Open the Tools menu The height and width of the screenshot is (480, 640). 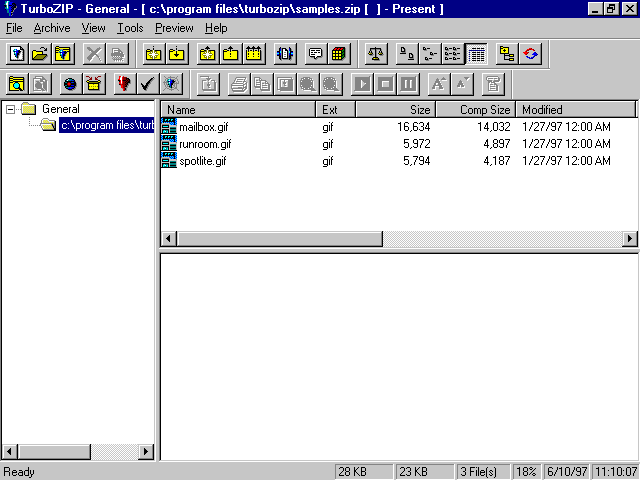point(130,28)
